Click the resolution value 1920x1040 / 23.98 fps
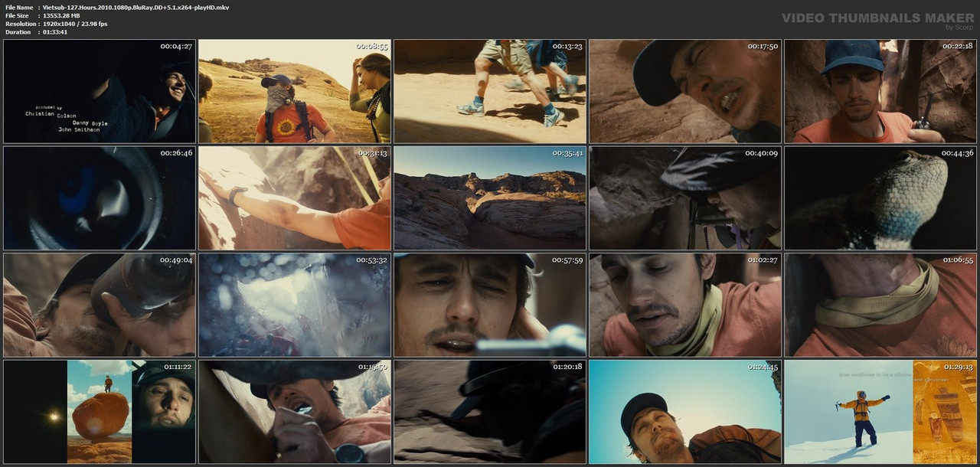980x467 pixels. 75,24
